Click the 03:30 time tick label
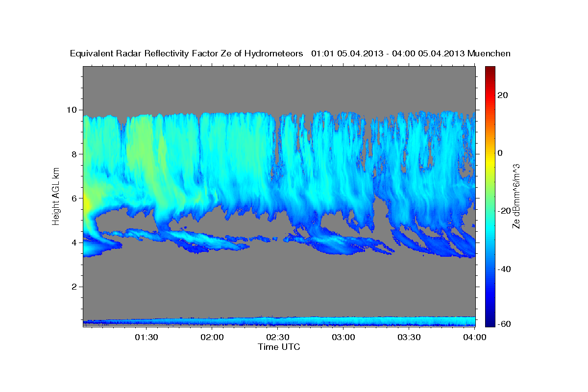588x392 pixels. pos(409,337)
